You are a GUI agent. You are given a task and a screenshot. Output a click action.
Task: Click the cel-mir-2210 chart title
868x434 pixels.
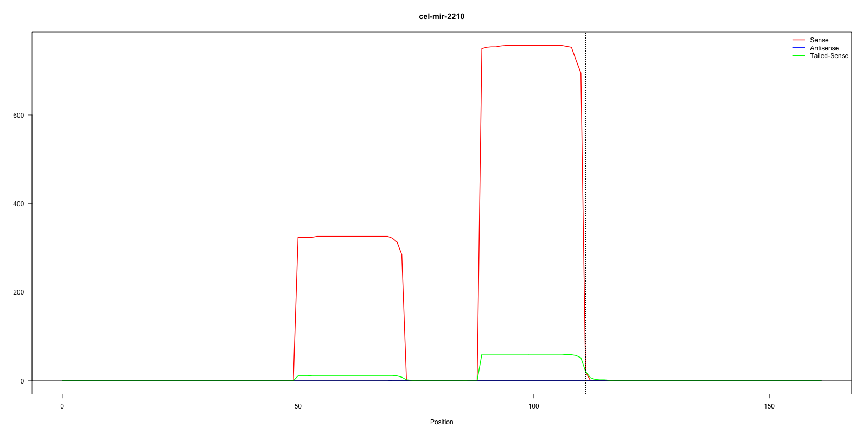coord(441,16)
